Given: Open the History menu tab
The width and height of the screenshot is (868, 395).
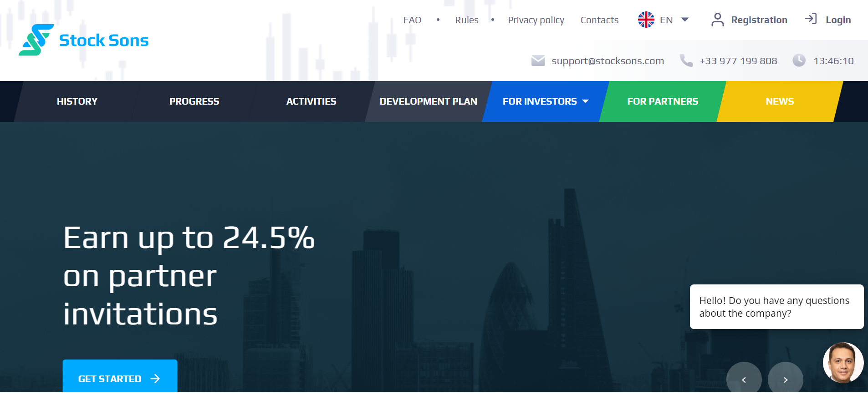Looking at the screenshot, I should [77, 101].
